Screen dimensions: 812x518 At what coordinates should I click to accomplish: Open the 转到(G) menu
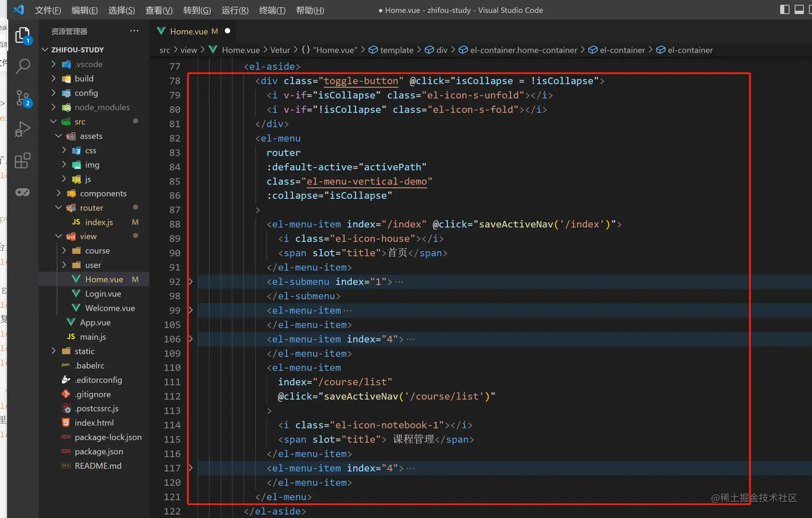click(x=197, y=10)
